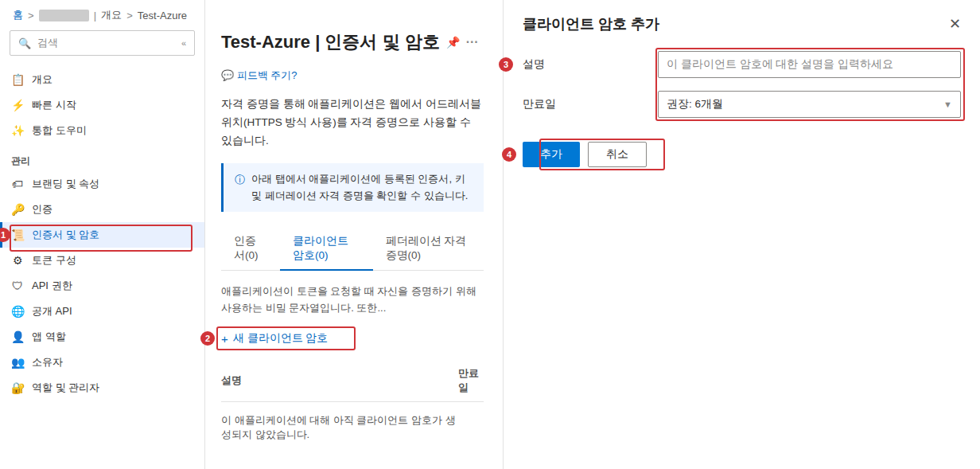Image resolution: width=980 pixels, height=469 pixels.
Task: Click the 소유자 people icon
Action: pyautogui.click(x=17, y=362)
